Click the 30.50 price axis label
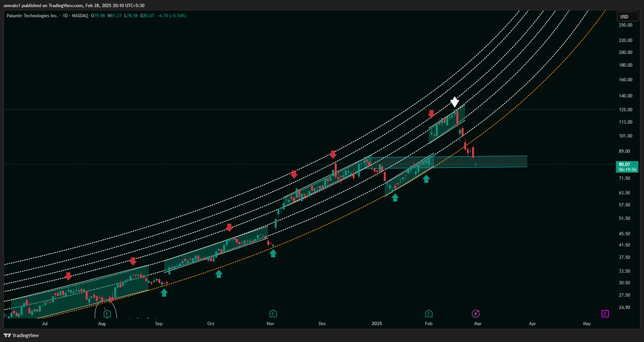The image size is (644, 342). pyautogui.click(x=624, y=283)
